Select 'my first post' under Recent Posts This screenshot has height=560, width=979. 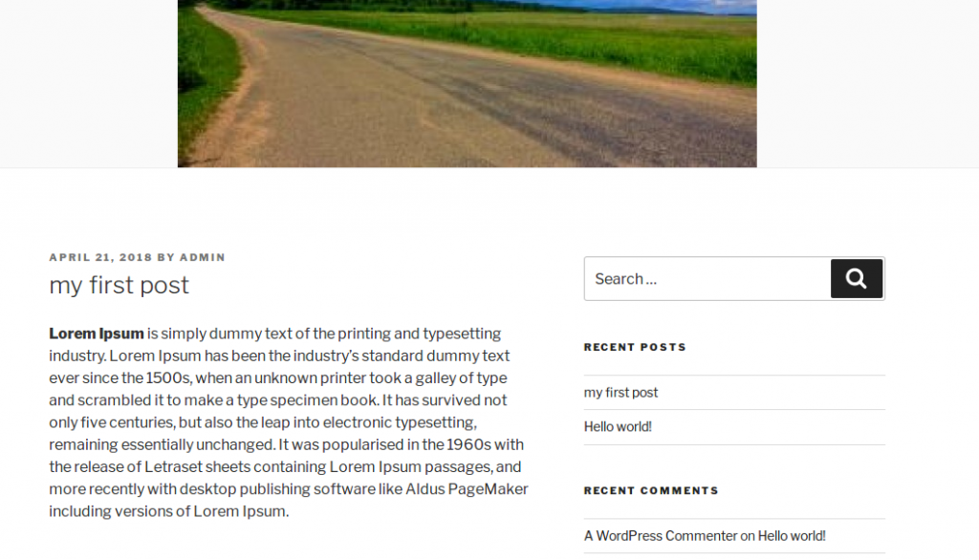(620, 393)
